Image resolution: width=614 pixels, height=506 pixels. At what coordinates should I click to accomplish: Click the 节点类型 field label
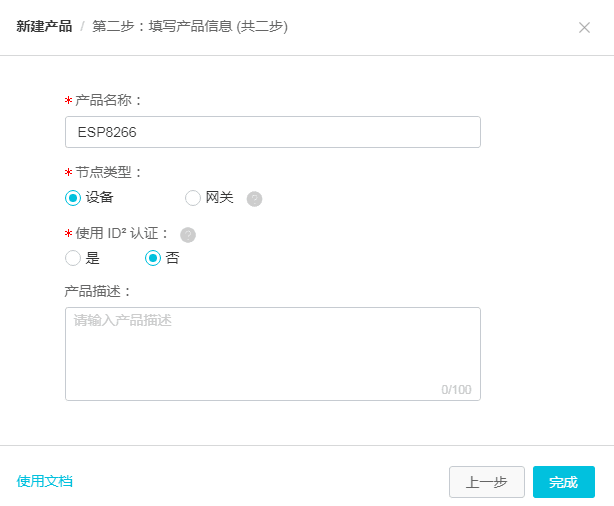(109, 172)
